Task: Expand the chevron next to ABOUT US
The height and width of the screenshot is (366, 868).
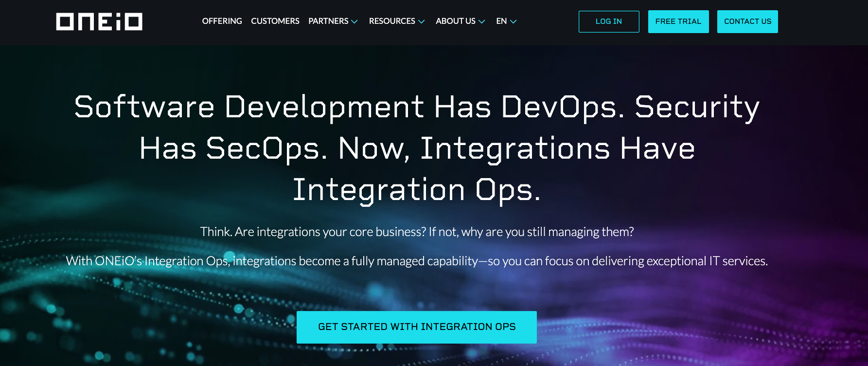Action: [482, 22]
